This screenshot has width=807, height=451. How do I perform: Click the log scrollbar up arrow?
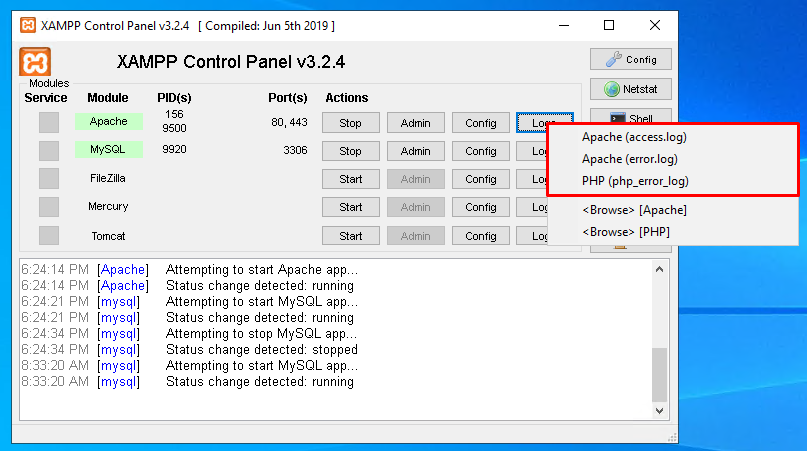[659, 269]
